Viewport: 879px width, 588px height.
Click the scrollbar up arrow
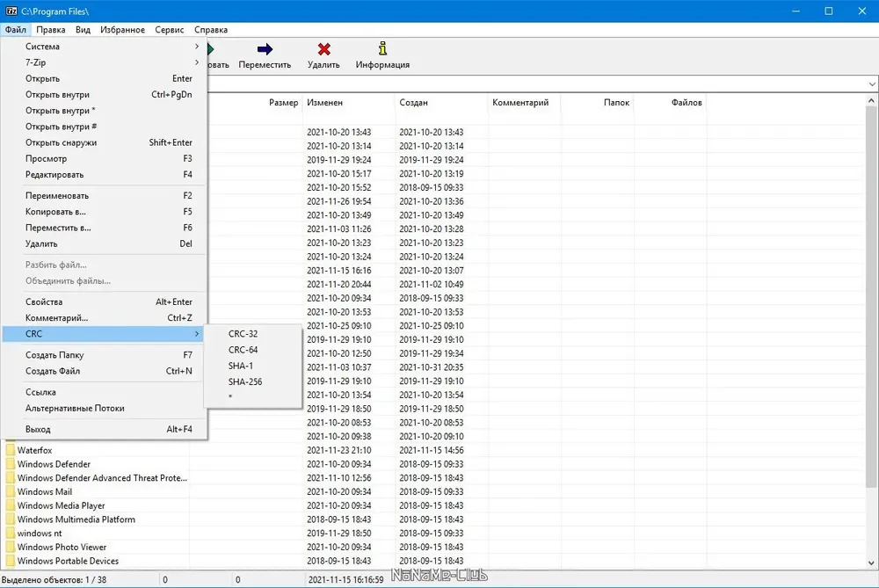pos(871,101)
